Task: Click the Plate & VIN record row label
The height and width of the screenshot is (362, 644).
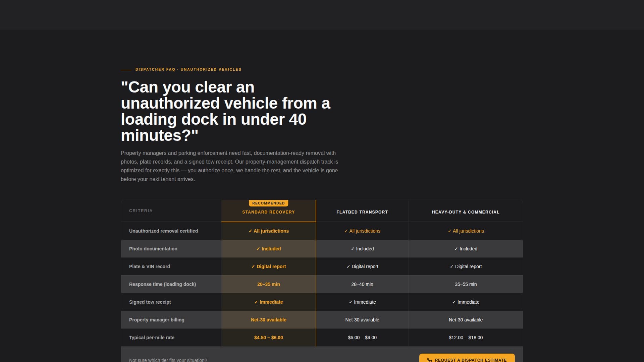Action: click(x=149, y=266)
